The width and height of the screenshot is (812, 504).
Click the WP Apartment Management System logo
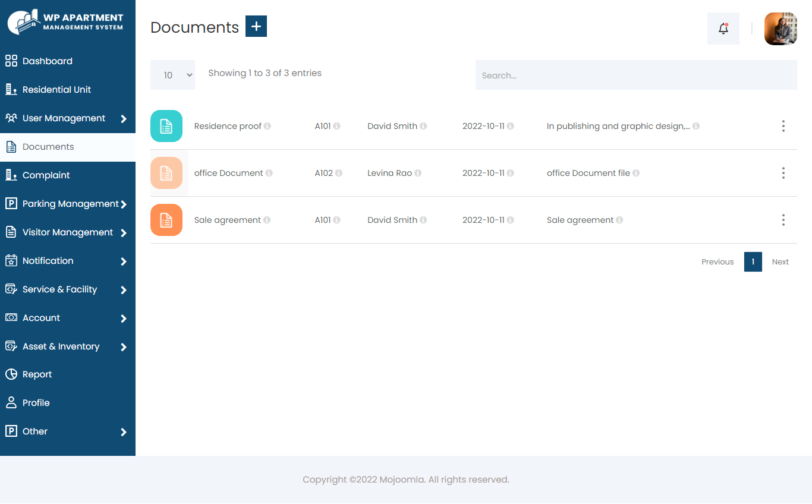click(x=65, y=22)
